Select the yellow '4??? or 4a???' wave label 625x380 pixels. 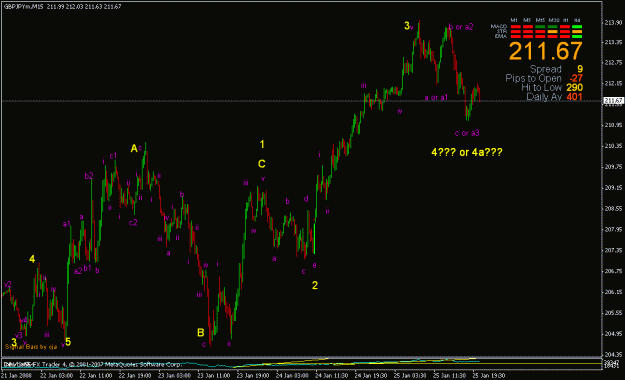click(467, 152)
